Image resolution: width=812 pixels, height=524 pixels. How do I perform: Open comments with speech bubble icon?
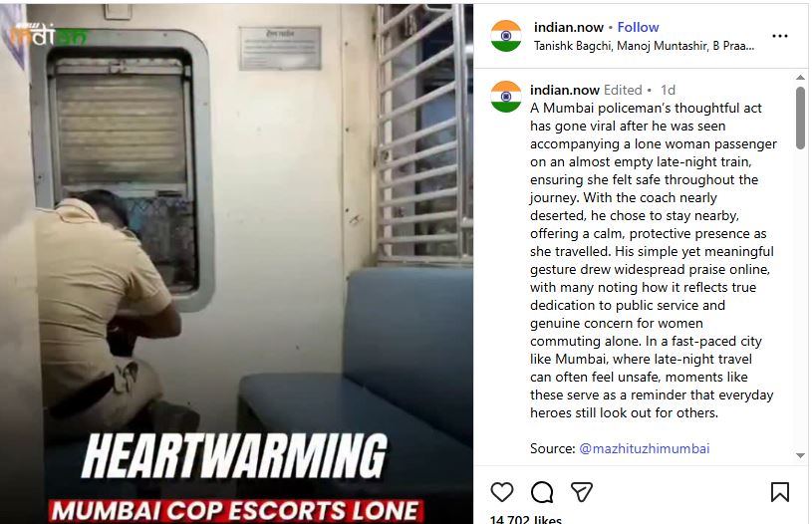pyautogui.click(x=542, y=492)
